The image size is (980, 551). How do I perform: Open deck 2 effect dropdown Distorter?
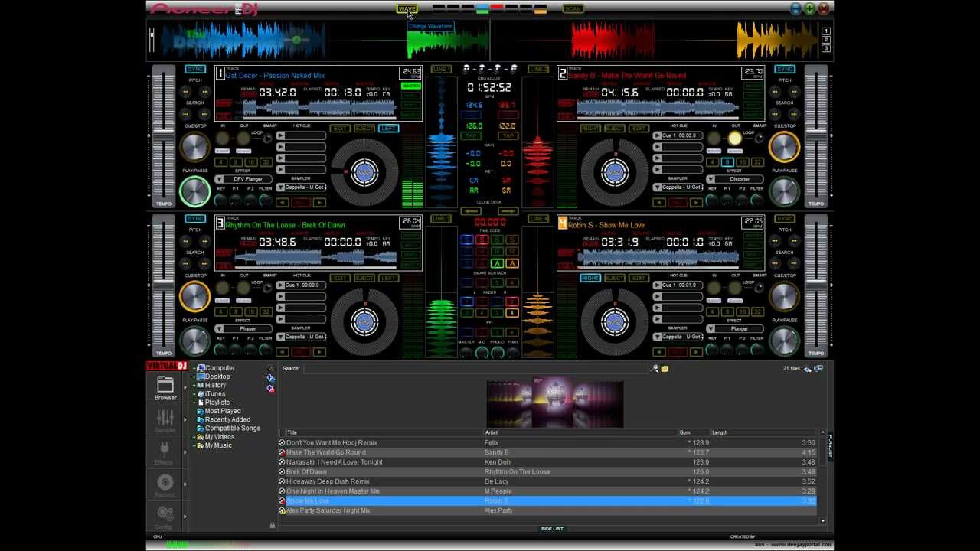734,179
